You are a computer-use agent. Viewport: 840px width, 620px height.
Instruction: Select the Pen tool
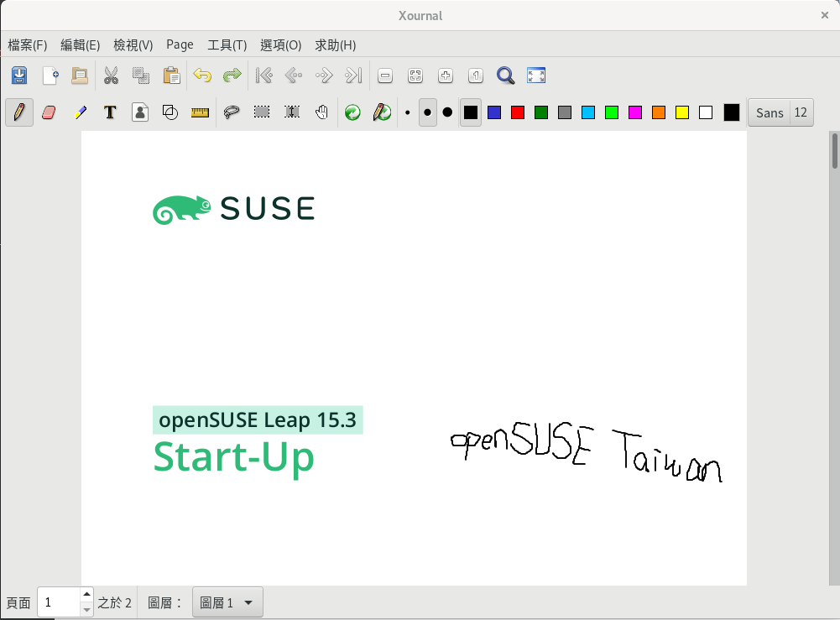[x=19, y=112]
